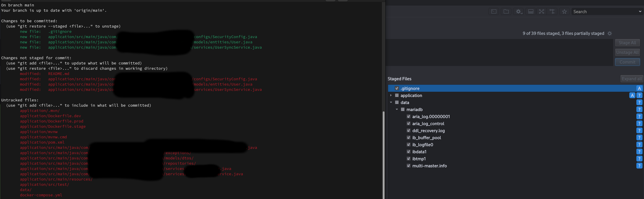The height and width of the screenshot is (199, 644).
Task: Click application/Dockerfile.stage in terminal output
Action: pos(53,126)
